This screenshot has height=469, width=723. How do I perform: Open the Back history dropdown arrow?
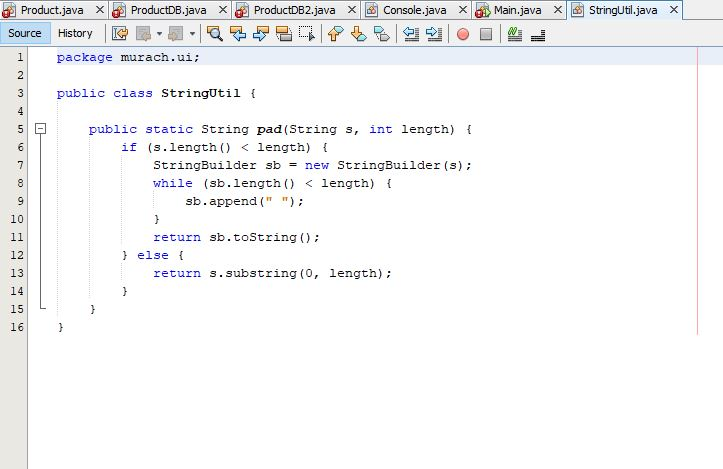point(159,34)
